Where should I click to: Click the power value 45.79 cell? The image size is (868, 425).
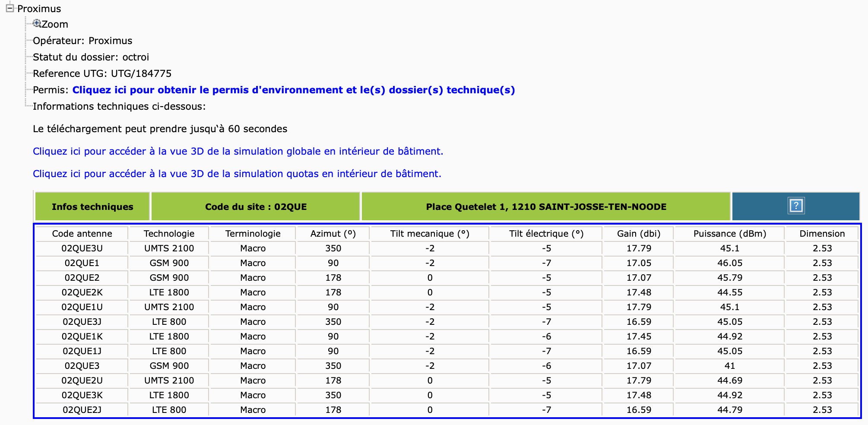(x=730, y=278)
